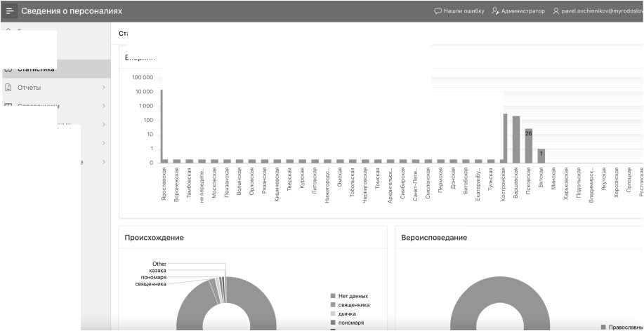The image size is (644, 331).
Task: Click the Минская axis label
Action: click(553, 178)
